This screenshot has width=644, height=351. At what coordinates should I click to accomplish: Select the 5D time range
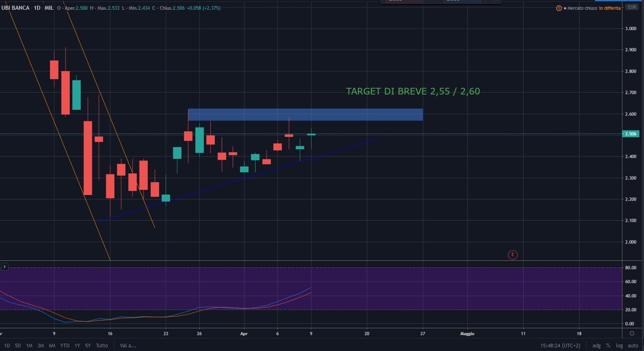coord(18,346)
